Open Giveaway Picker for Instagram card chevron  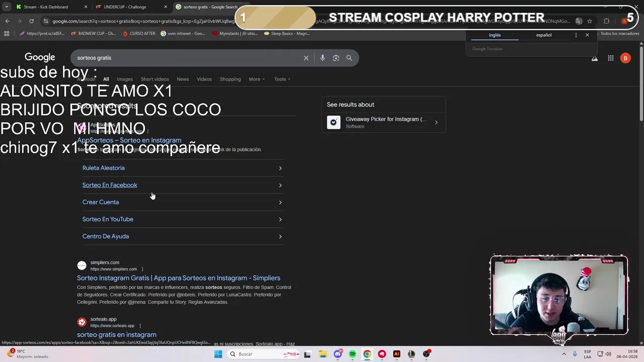click(436, 122)
